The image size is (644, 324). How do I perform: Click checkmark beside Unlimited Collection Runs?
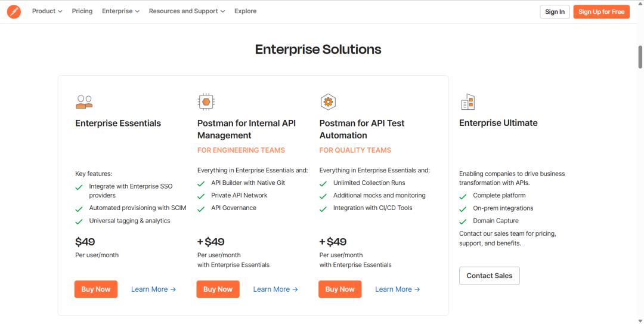click(x=323, y=184)
